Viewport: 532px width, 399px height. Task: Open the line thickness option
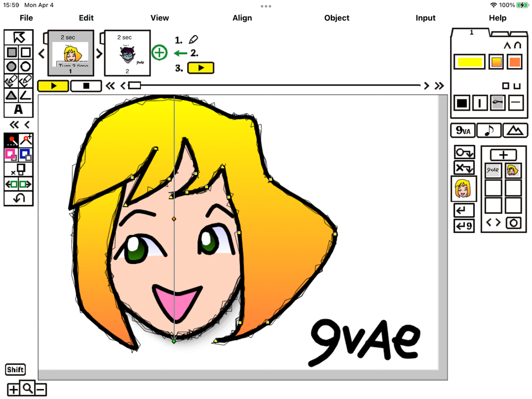tap(480, 103)
